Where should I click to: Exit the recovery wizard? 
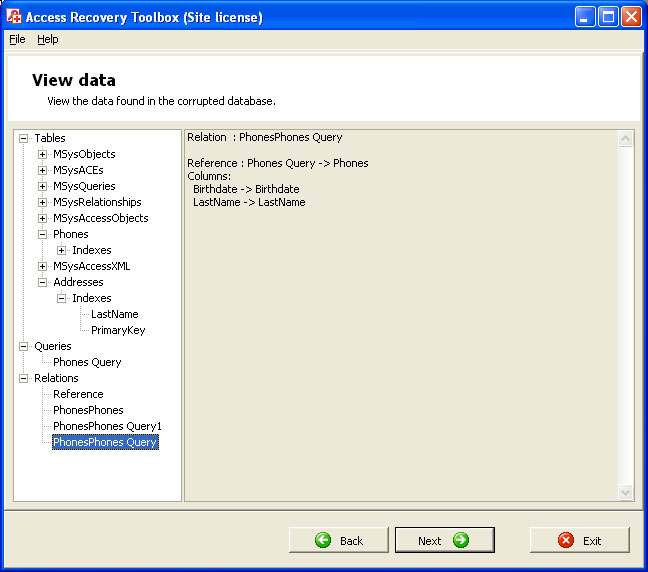tap(580, 540)
